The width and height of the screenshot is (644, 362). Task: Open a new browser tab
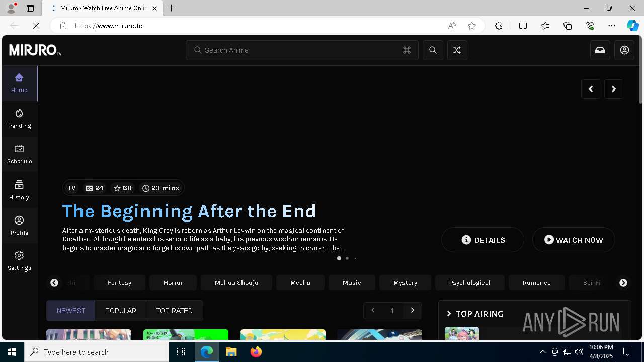tap(172, 8)
